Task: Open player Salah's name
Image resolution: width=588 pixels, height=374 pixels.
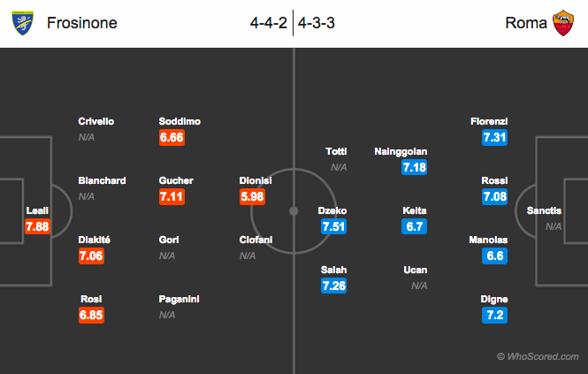Action: (333, 270)
